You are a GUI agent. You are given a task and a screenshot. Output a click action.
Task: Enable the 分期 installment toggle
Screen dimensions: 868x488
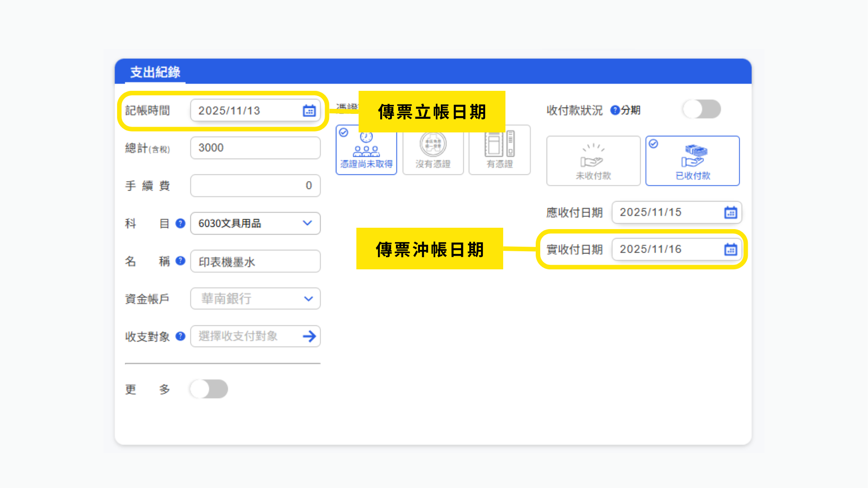pyautogui.click(x=702, y=109)
